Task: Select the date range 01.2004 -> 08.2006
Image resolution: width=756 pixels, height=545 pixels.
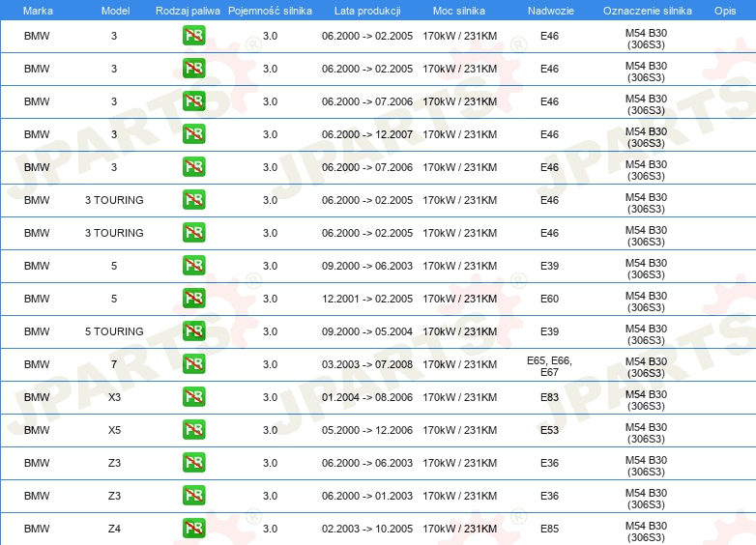Action: tap(367, 397)
